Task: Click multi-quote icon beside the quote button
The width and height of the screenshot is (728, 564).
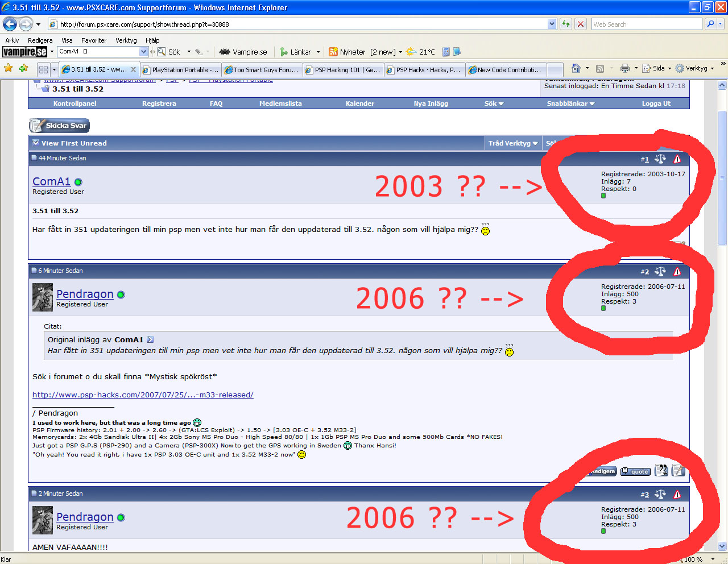Action: coord(661,470)
